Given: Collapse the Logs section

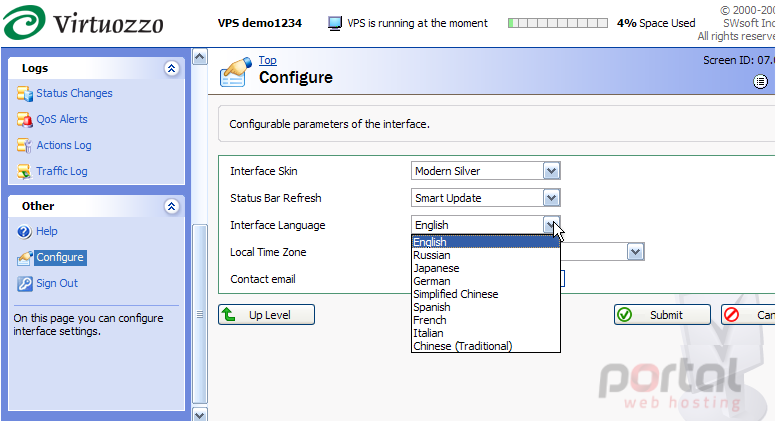Looking at the screenshot, I should coord(171,68).
